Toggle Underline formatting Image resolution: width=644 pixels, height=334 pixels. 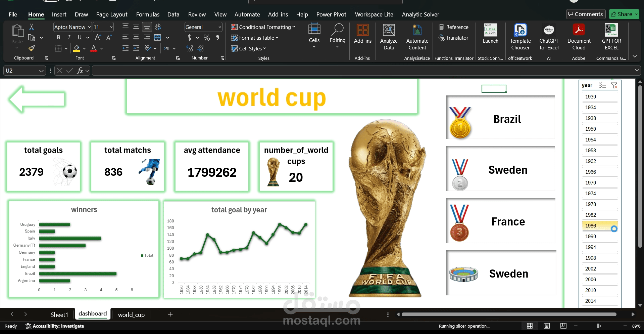pos(80,37)
